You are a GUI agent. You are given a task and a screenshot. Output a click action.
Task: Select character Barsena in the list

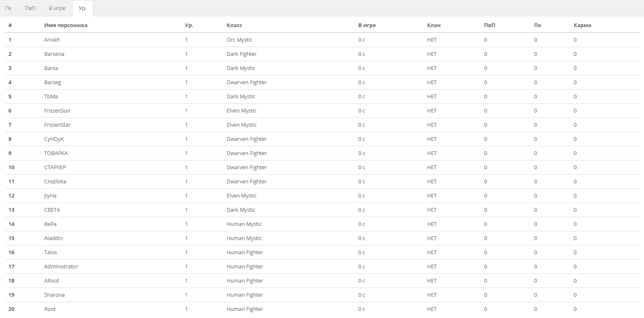(x=54, y=54)
